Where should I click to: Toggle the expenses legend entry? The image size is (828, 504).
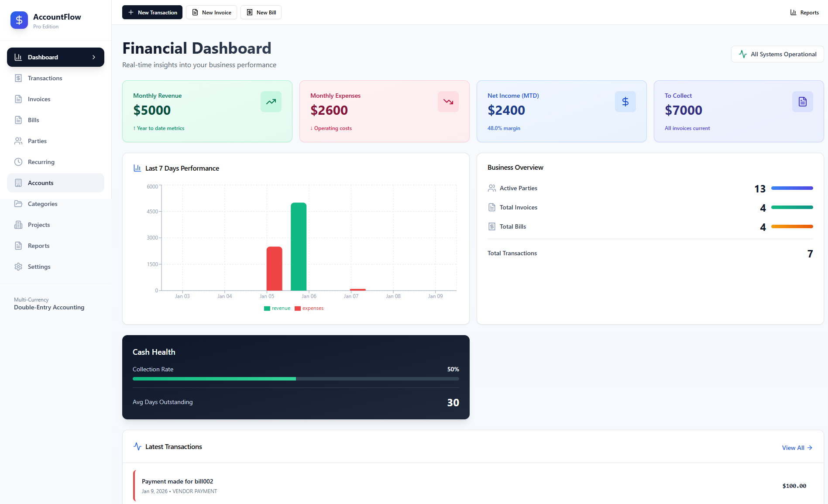point(309,308)
